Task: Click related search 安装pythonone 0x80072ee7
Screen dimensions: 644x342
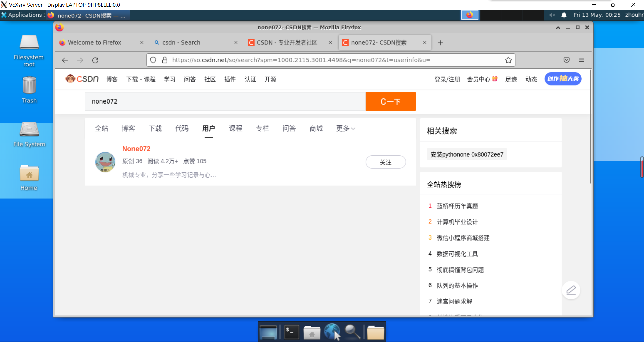Action: click(x=467, y=154)
